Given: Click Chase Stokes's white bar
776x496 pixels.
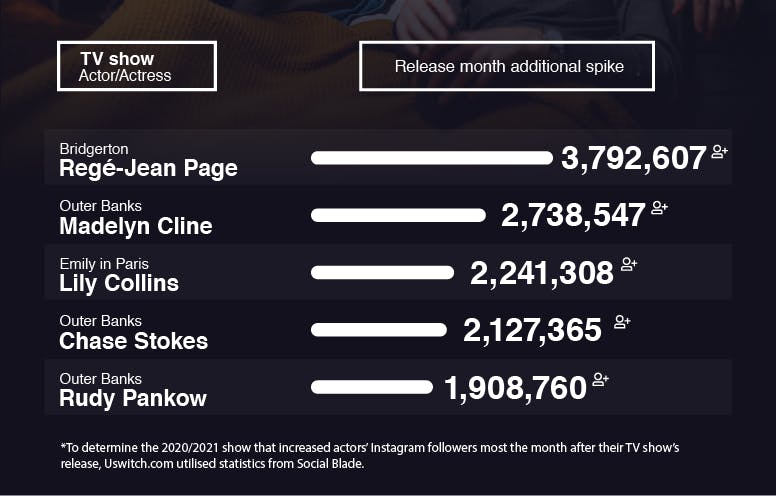Looking at the screenshot, I should click(x=379, y=329).
